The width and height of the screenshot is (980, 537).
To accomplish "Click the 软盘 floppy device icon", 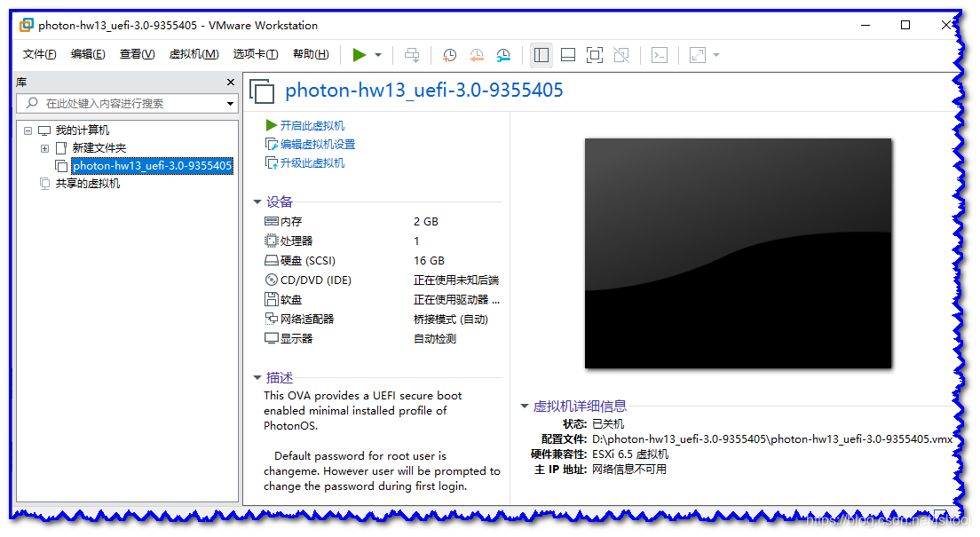I will click(272, 299).
